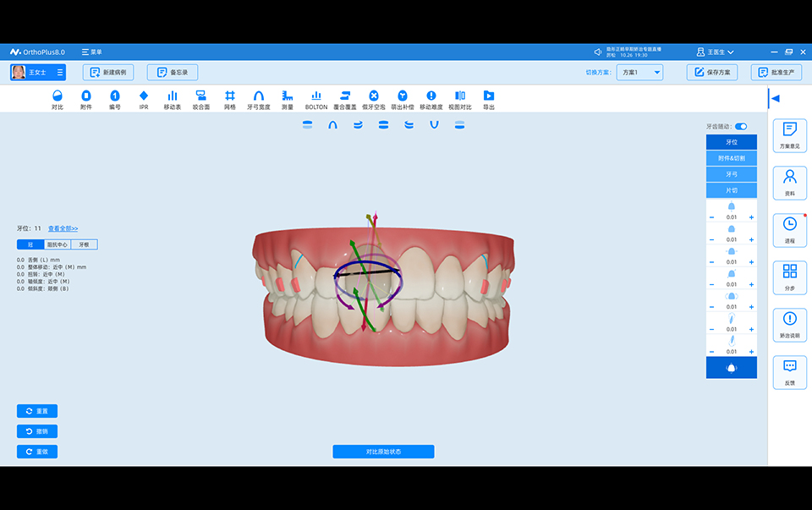The height and width of the screenshot is (510, 812).
Task: Open the 附件 (attachments) tool
Action: click(86, 100)
